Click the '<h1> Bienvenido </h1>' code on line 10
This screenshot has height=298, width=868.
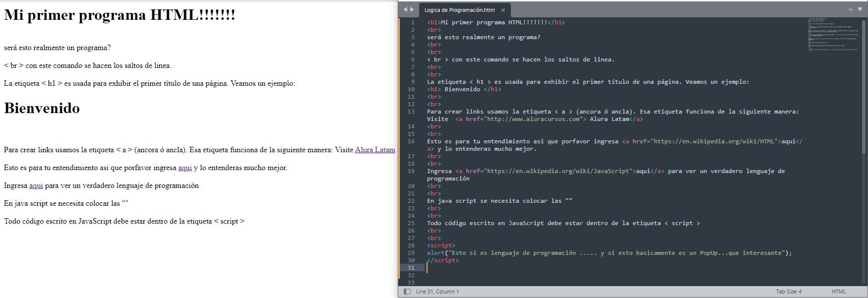click(464, 89)
